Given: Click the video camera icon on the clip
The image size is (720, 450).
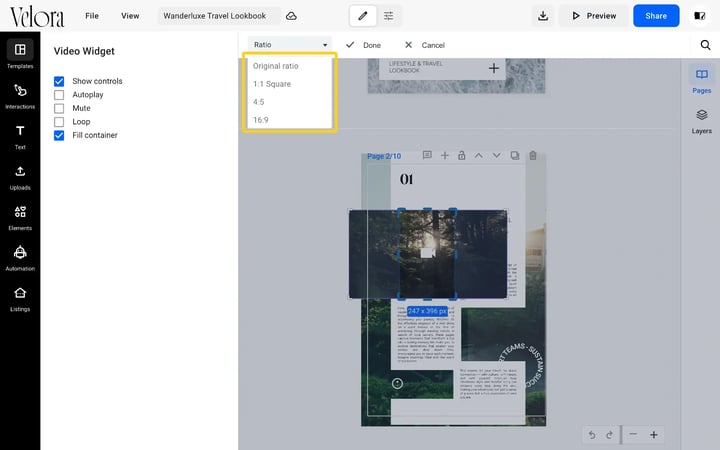Looking at the screenshot, I should coord(428,253).
